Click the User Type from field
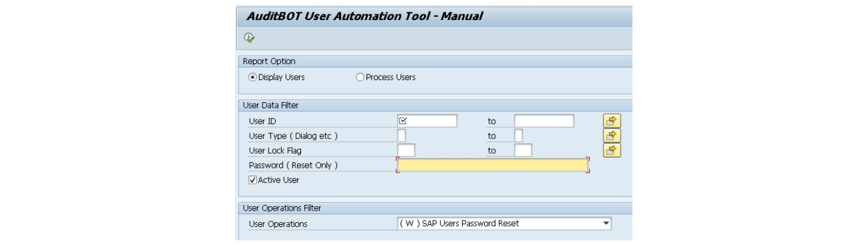This screenshot has width=868, height=245. point(402,136)
